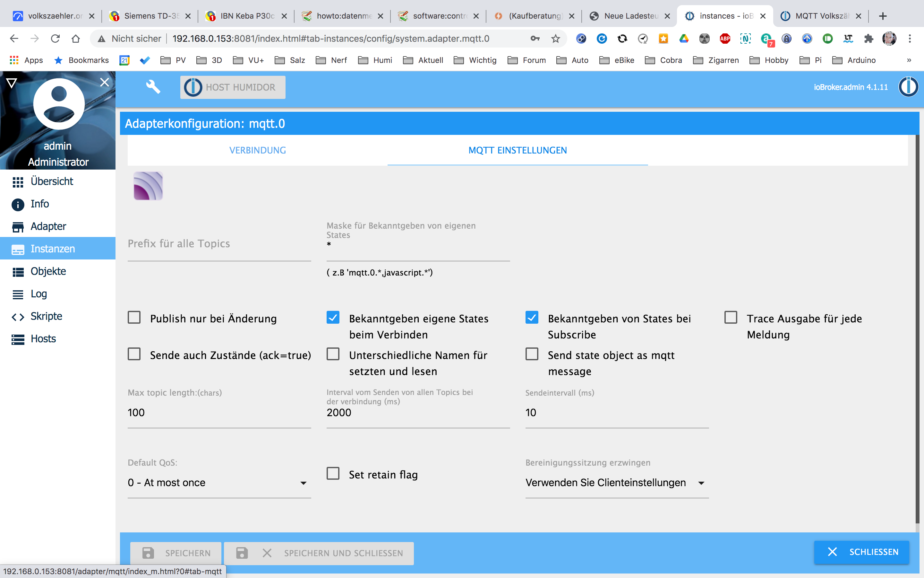Click the address bar URL
924x578 pixels.
(331, 39)
